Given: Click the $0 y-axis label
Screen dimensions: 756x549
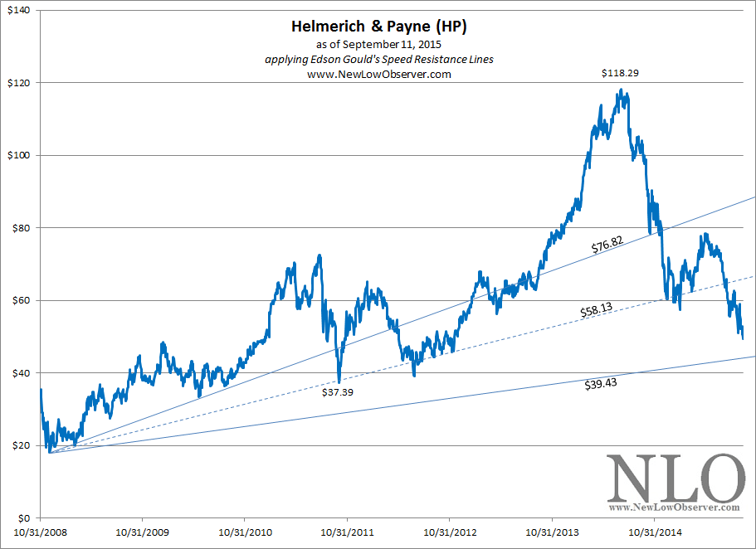Looking at the screenshot, I should tap(24, 518).
